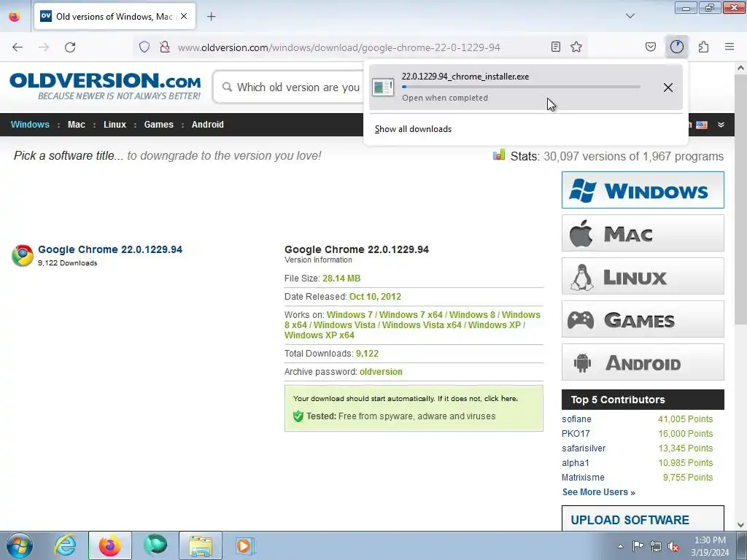Open contributor alpha1
Viewport: 747px width, 560px height.
[x=576, y=463]
